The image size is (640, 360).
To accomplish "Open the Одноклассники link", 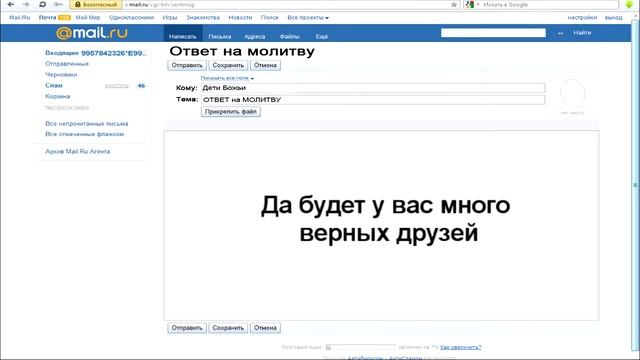I will tap(131, 18).
